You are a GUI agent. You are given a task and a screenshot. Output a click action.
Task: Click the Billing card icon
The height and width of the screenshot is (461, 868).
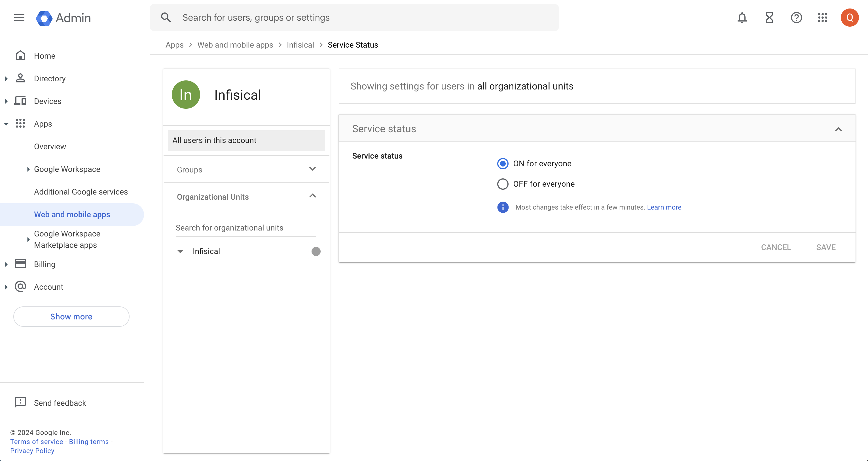click(x=20, y=264)
